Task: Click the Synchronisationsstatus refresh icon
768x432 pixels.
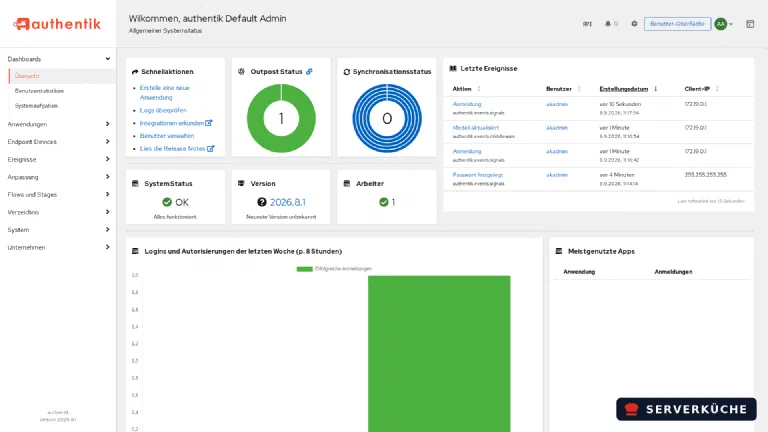Action: click(x=347, y=72)
